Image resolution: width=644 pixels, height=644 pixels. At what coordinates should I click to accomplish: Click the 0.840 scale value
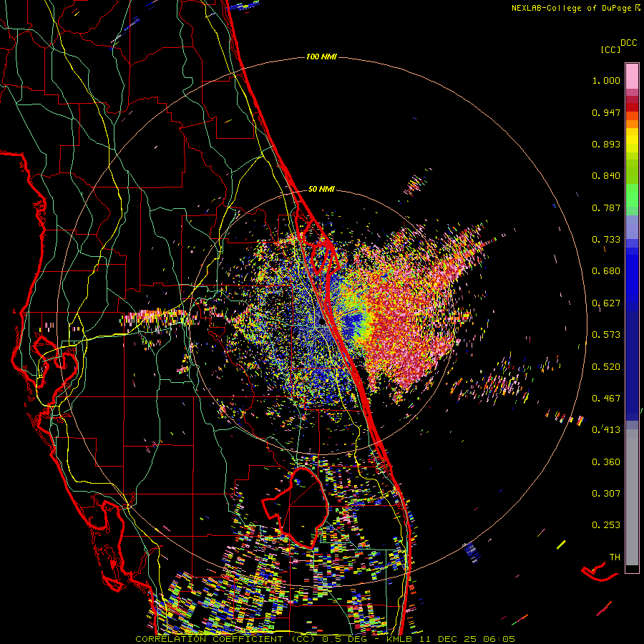pos(606,176)
